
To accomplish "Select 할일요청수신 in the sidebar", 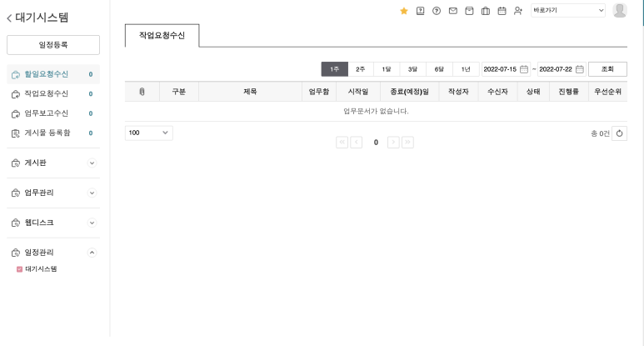I will tap(47, 74).
